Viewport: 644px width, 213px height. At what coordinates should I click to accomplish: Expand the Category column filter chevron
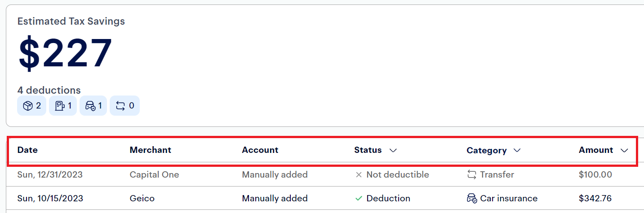coord(517,150)
